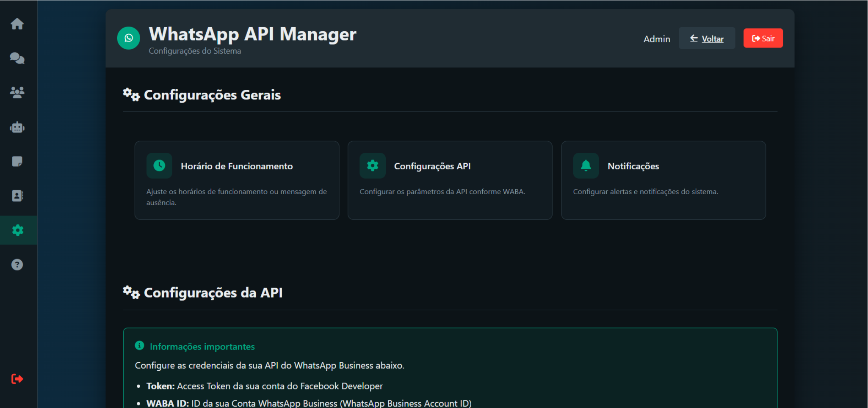Open the conversations chat bubbles icon
Screen dimensions: 868x408
17,58
